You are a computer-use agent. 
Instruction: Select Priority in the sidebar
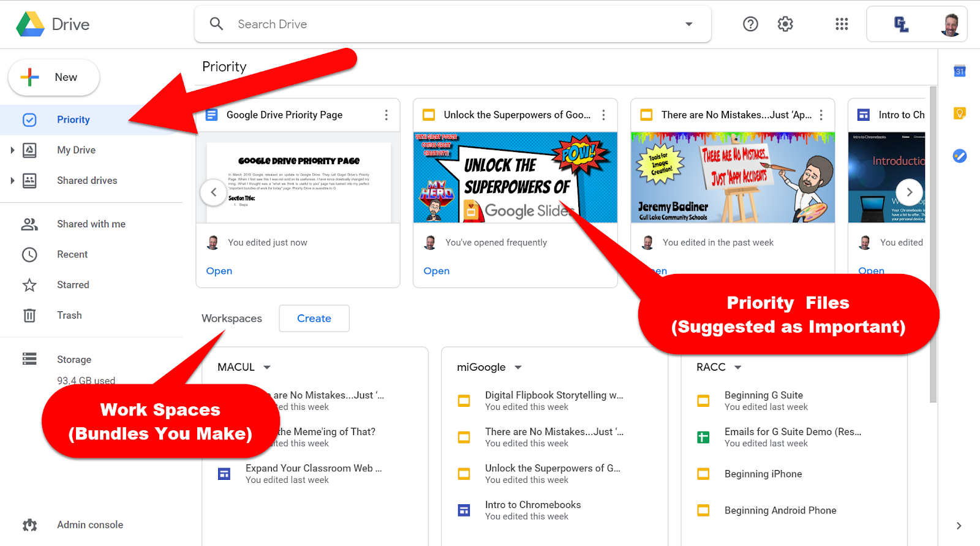click(x=73, y=119)
